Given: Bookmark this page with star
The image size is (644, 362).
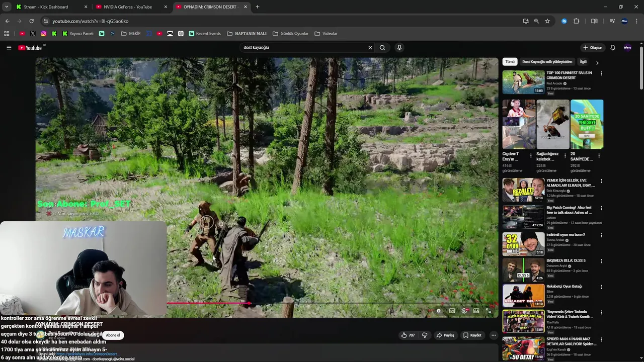Looking at the screenshot, I should pyautogui.click(x=547, y=21).
